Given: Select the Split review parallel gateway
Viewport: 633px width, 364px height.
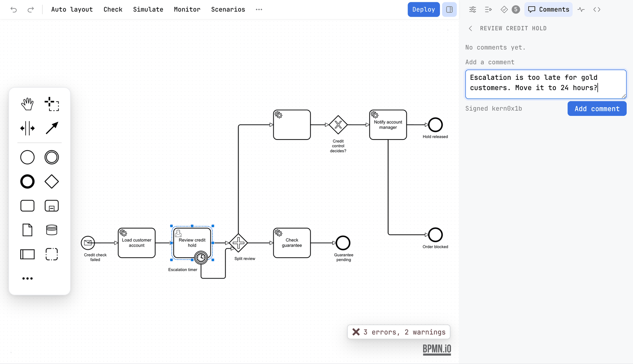Looking at the screenshot, I should 238,243.
